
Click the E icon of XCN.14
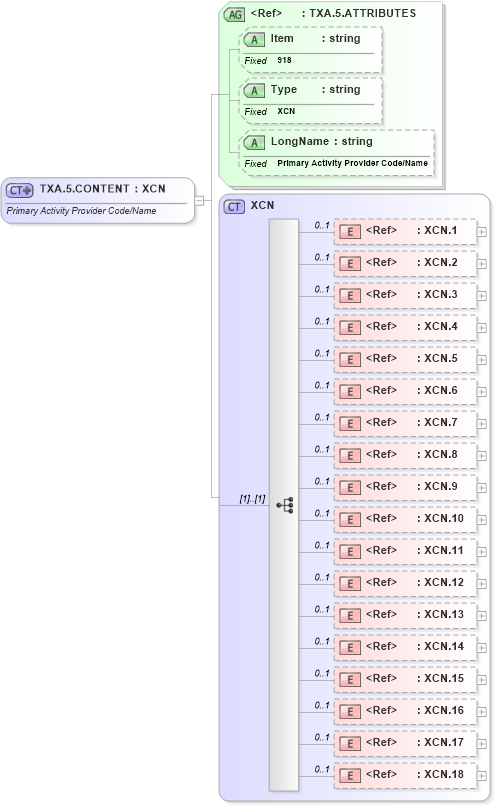(x=350, y=648)
